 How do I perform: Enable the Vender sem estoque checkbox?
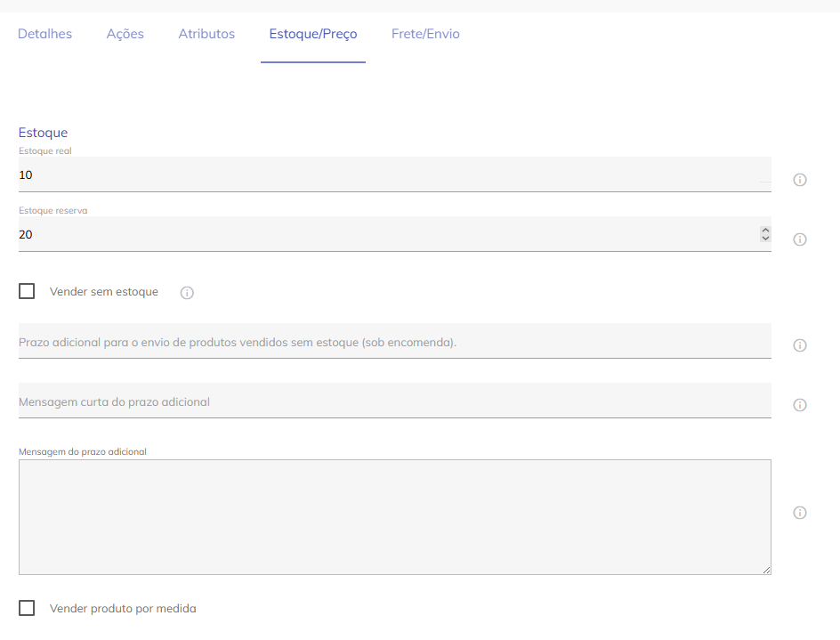(27, 291)
